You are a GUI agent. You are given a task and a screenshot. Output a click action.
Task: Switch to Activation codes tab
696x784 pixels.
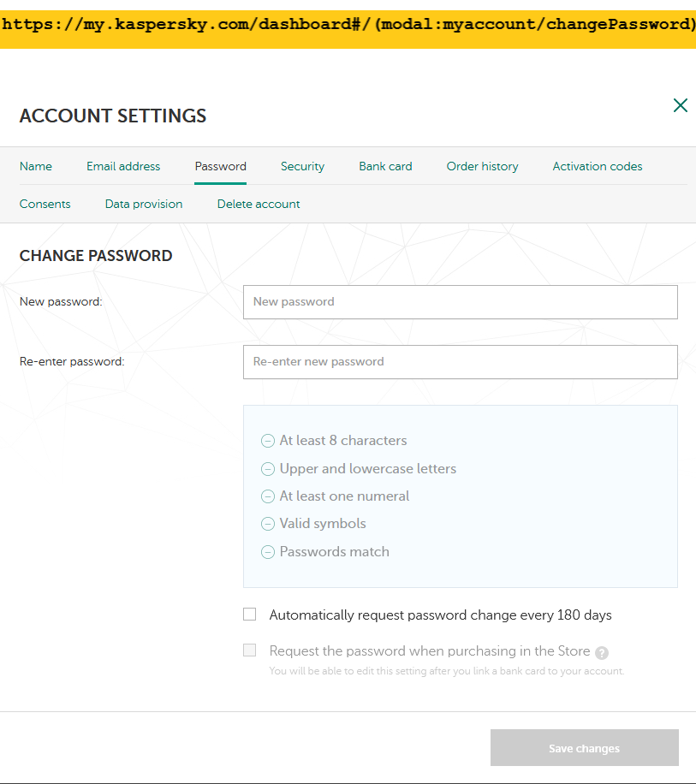(598, 166)
